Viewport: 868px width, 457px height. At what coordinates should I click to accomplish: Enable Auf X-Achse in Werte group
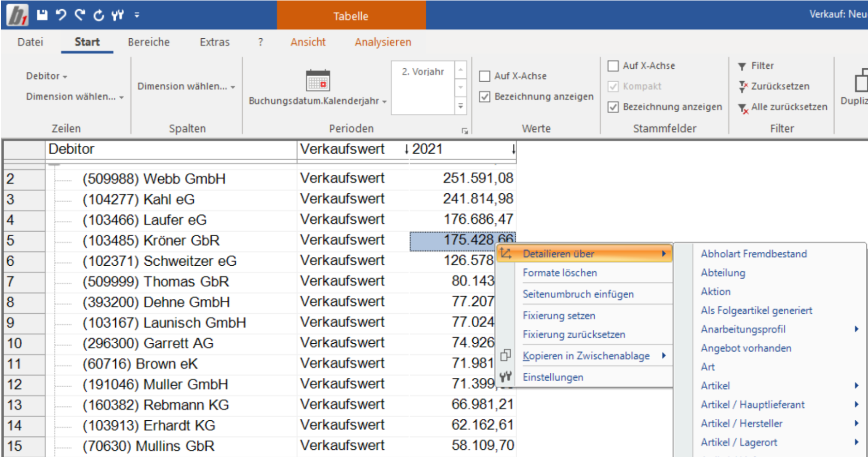[485, 76]
